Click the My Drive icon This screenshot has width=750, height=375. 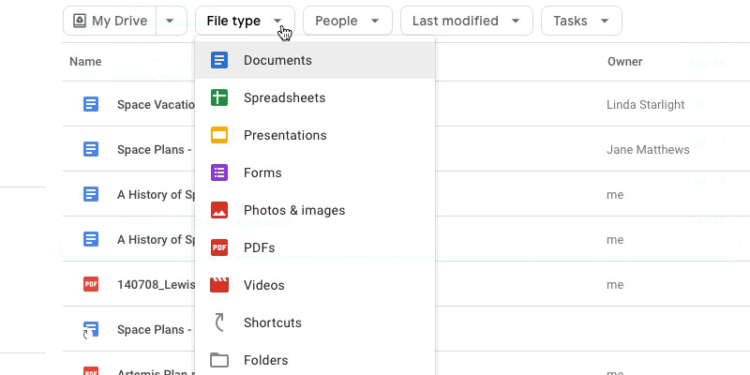(79, 21)
